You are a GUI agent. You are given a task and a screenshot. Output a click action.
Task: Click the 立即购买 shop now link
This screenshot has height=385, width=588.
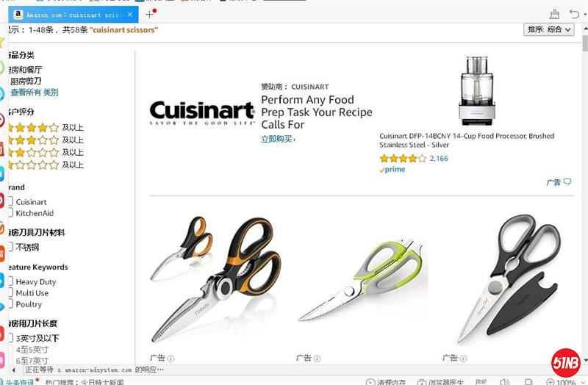click(278, 139)
